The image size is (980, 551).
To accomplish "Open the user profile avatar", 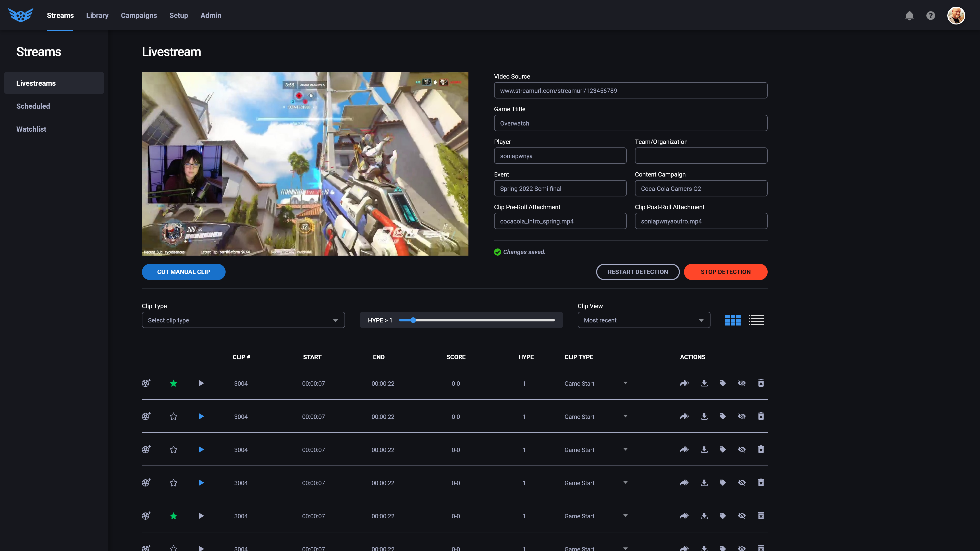I will (x=956, y=16).
